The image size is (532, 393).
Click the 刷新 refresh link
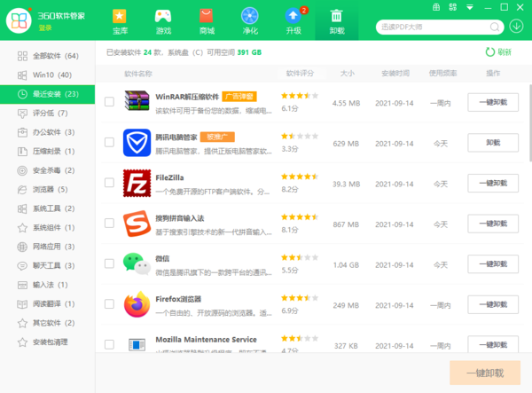click(498, 52)
